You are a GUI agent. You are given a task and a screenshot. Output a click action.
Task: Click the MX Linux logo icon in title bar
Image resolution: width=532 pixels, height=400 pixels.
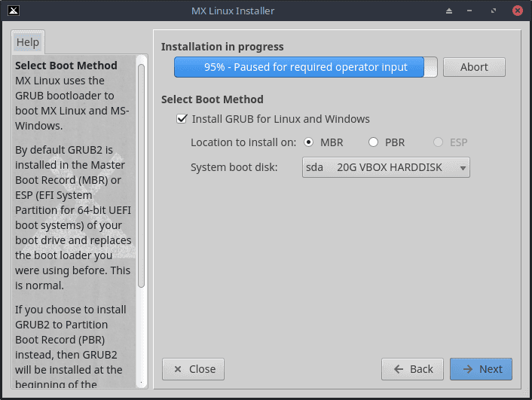point(14,11)
